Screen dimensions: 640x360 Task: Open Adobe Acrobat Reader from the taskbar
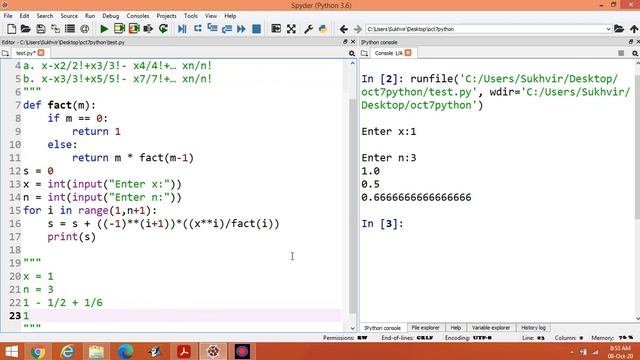(x=184, y=351)
